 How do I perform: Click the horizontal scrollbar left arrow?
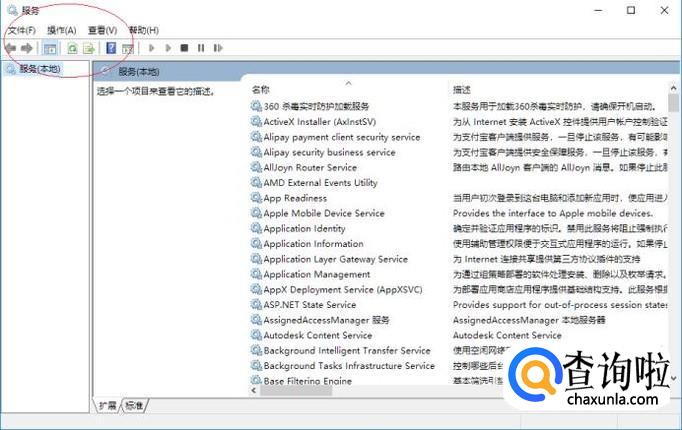254,390
